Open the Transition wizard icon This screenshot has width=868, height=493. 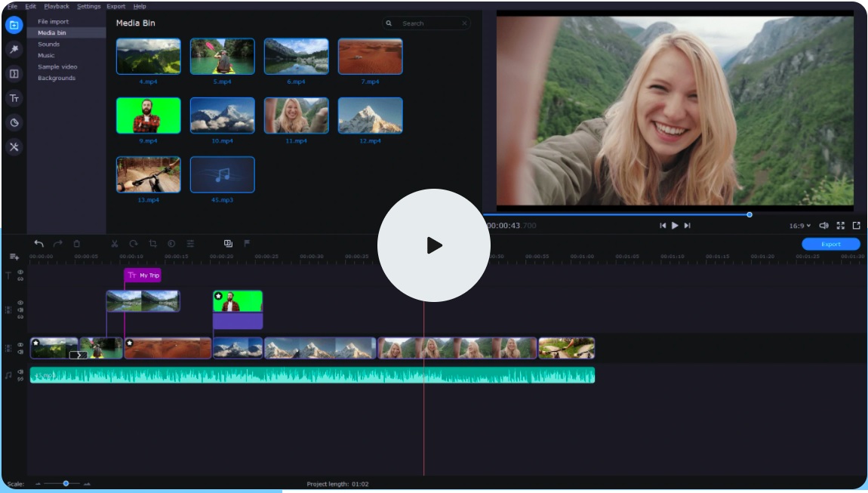click(x=228, y=243)
